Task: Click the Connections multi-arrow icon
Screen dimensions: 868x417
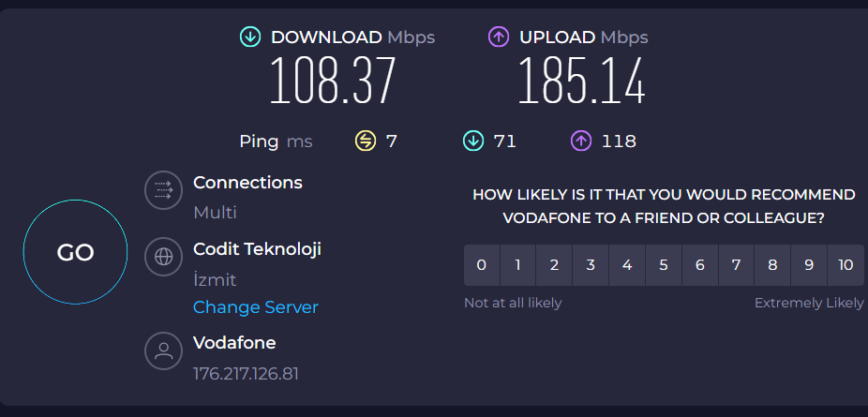Action: pyautogui.click(x=163, y=190)
